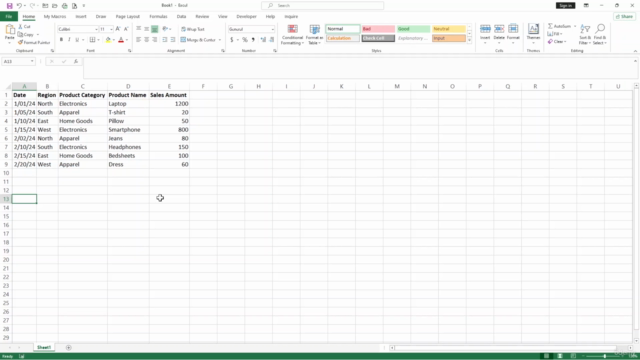
Task: Click the Insert Function fx icon
Action: (x=76, y=61)
